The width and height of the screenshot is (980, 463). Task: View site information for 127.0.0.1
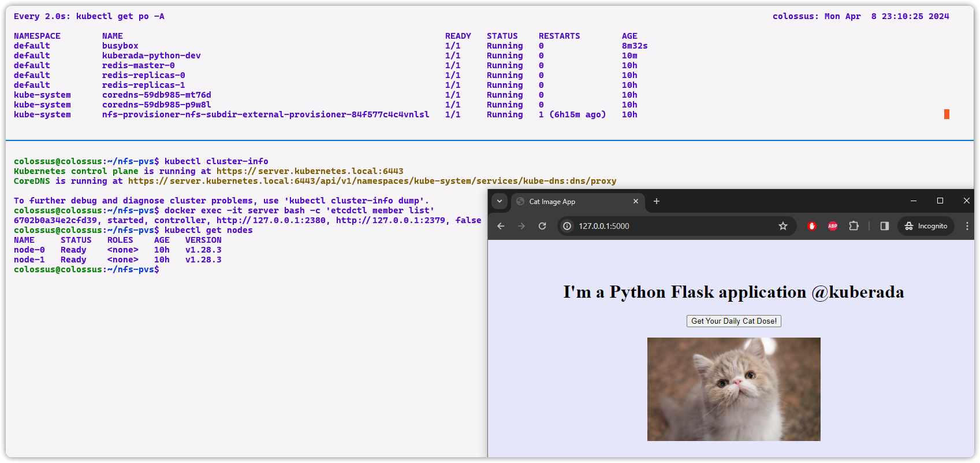(x=567, y=226)
